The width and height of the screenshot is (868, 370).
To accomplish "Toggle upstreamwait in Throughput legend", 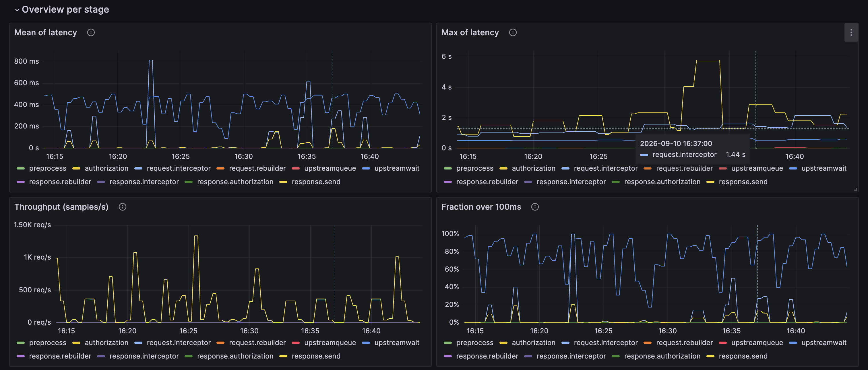I will [397, 343].
